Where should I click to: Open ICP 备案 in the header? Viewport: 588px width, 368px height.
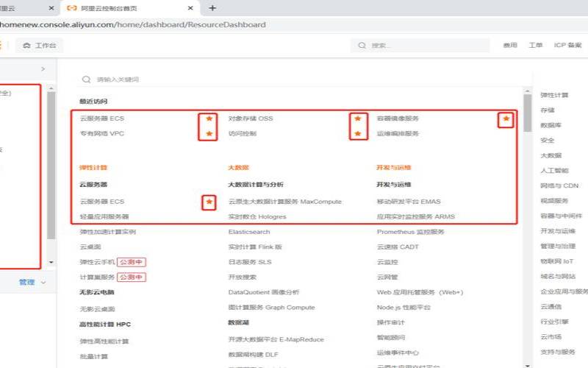click(x=567, y=45)
